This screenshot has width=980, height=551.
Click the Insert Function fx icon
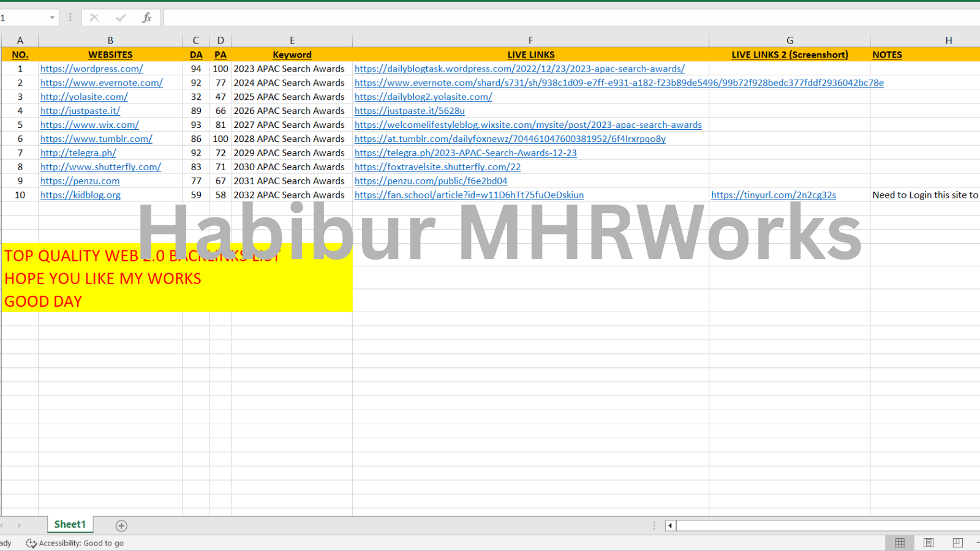(x=147, y=18)
